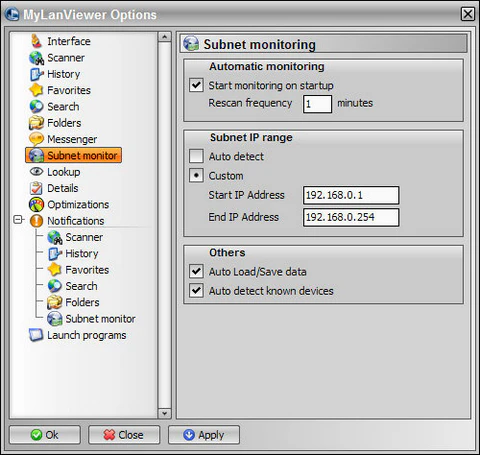Collapse the Notifications tree node
The width and height of the screenshot is (480, 455).
tap(18, 220)
